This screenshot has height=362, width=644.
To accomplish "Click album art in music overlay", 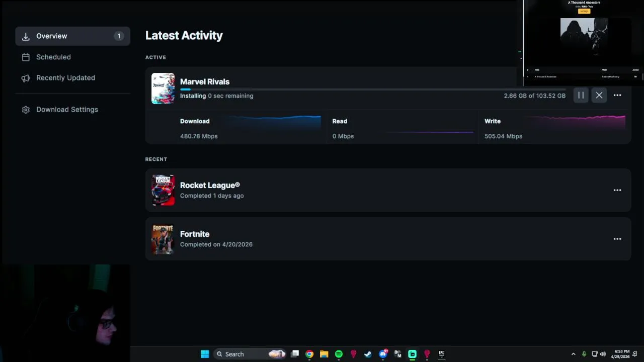I will pyautogui.click(x=584, y=37).
